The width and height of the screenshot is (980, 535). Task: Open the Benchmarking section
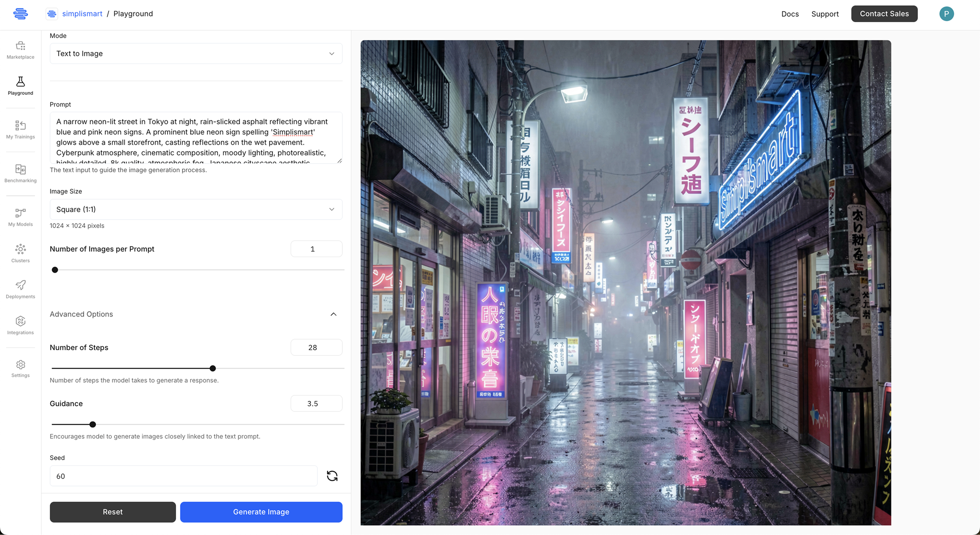pyautogui.click(x=21, y=174)
